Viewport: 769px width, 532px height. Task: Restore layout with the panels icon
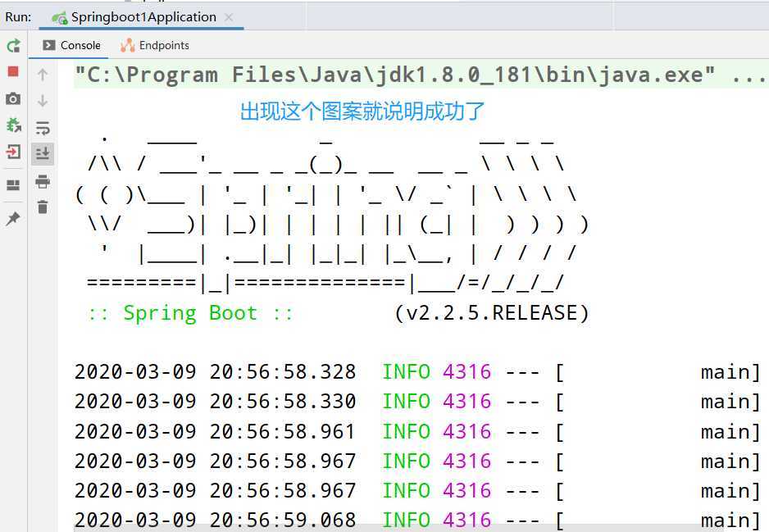(x=13, y=185)
